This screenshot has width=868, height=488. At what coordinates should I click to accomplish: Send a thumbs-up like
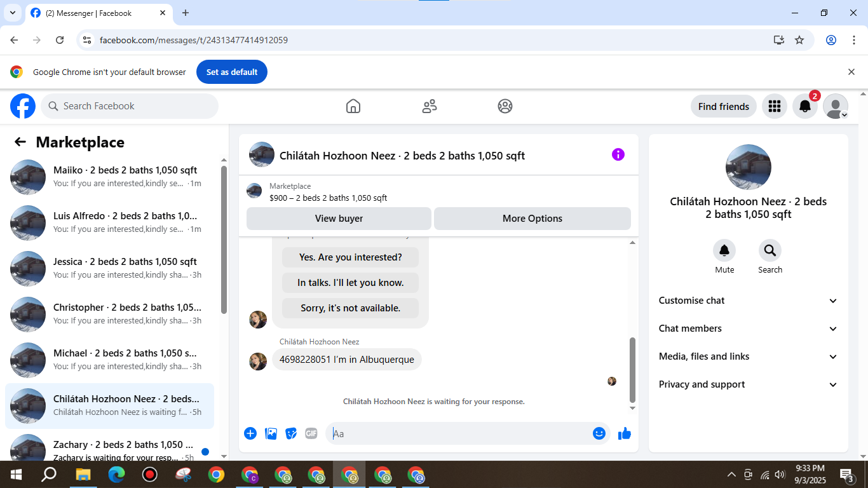tap(625, 433)
